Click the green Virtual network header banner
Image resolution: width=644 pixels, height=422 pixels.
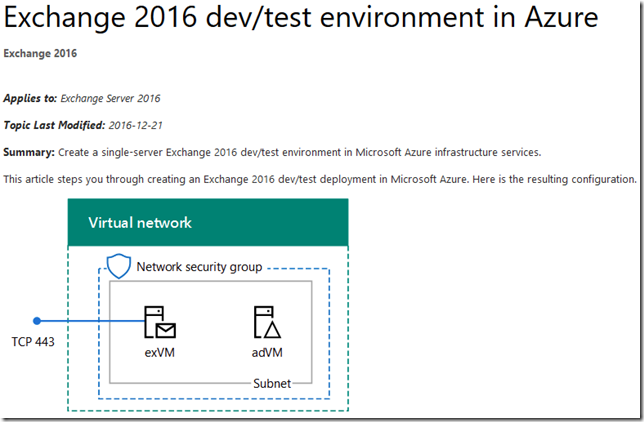coord(208,222)
